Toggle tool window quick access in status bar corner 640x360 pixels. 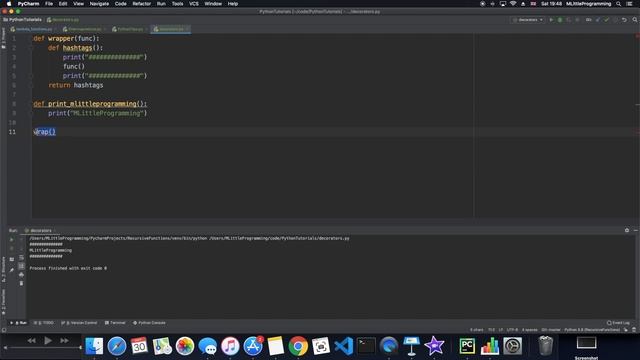click(x=4, y=330)
